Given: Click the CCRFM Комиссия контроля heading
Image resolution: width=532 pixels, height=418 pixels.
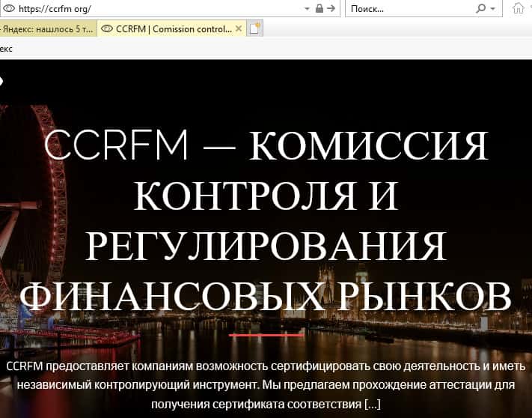Looking at the screenshot, I should pyautogui.click(x=266, y=220).
